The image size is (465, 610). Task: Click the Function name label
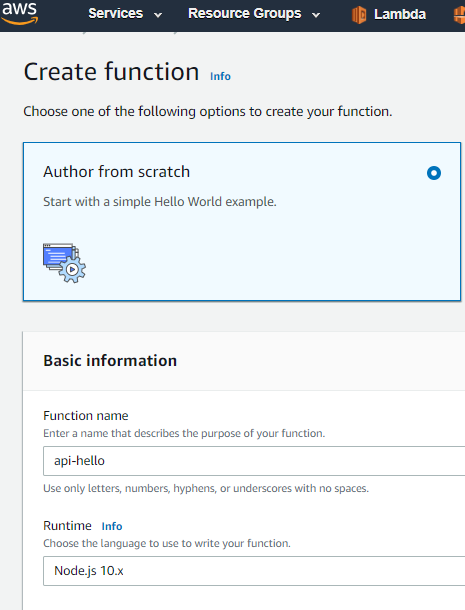point(86,415)
